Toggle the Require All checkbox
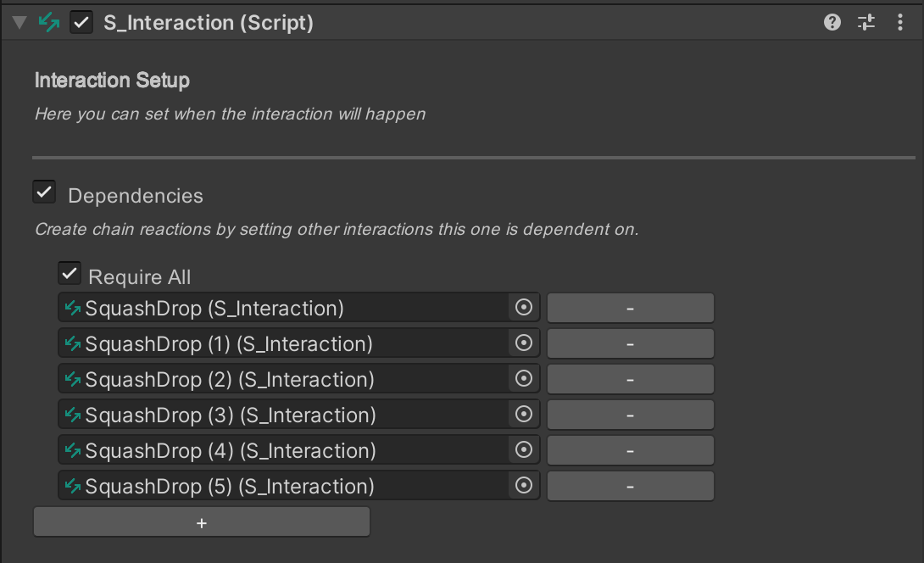 70,274
